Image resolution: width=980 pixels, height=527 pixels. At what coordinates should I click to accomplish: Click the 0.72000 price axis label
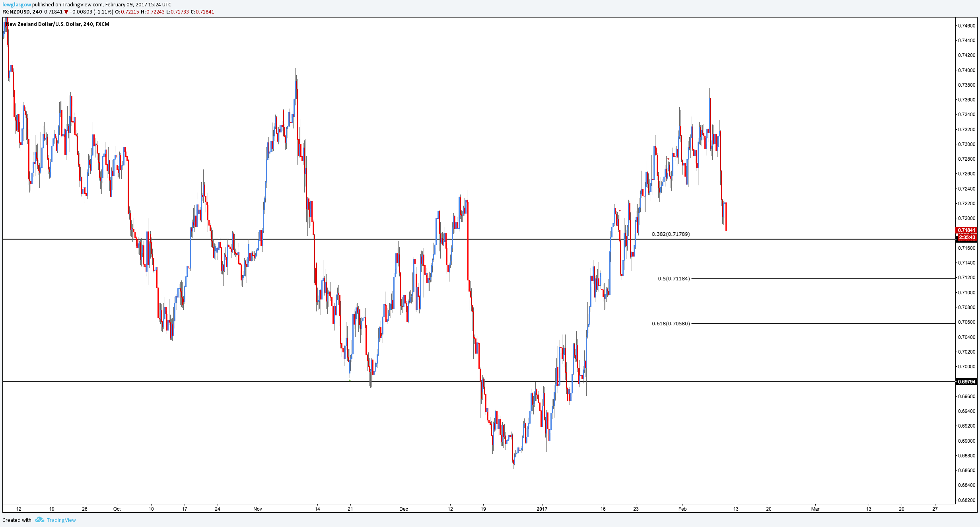point(966,218)
